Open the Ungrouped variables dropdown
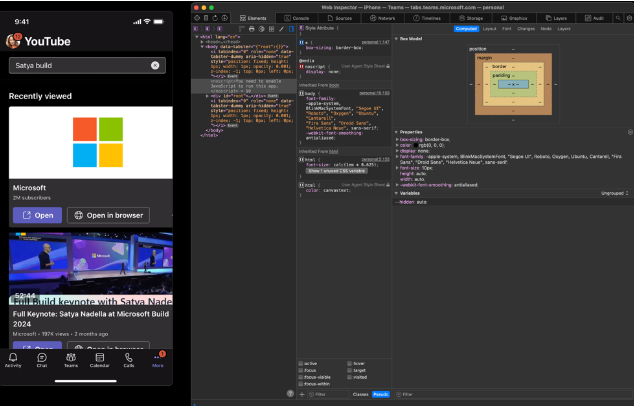 point(613,193)
